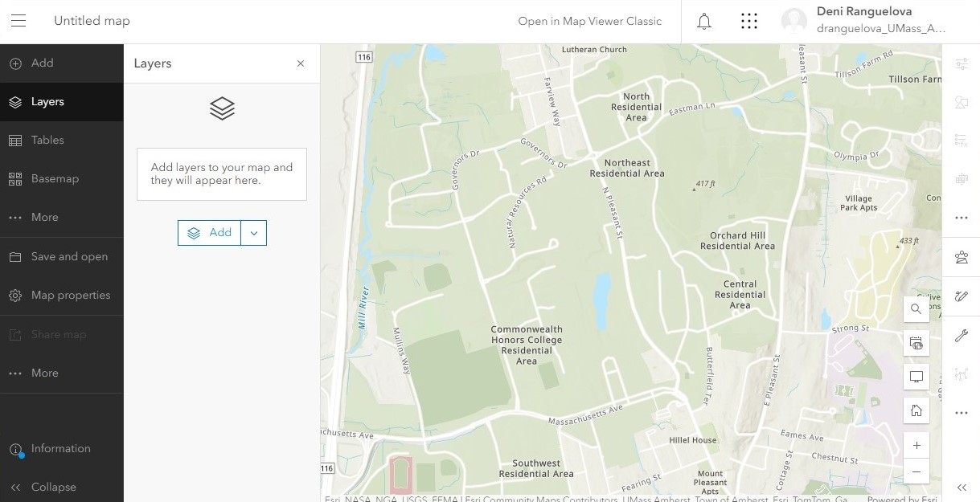
Task: Click Add button in Layers panel
Action: click(209, 233)
